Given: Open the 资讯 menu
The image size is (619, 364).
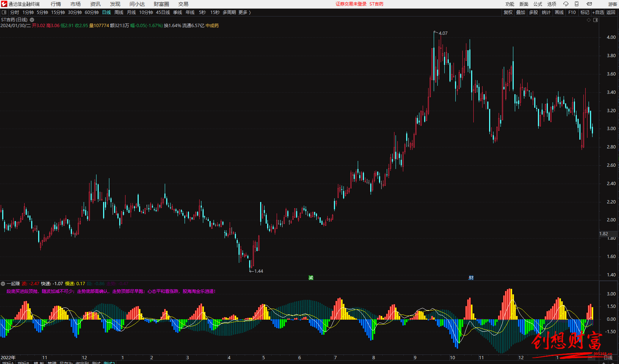Looking at the screenshot, I should pyautogui.click(x=95, y=4).
